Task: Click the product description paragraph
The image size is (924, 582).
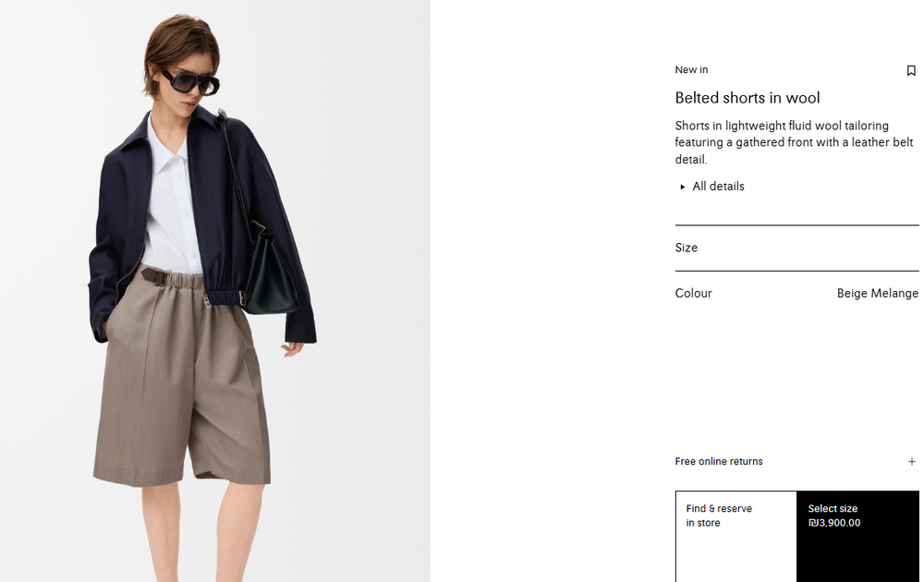Action: tap(794, 142)
